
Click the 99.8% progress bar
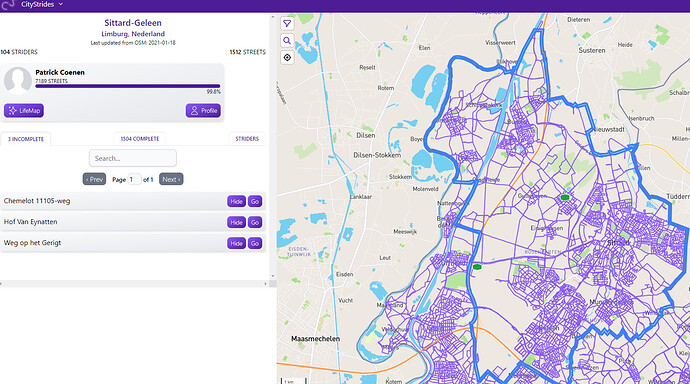click(128, 86)
